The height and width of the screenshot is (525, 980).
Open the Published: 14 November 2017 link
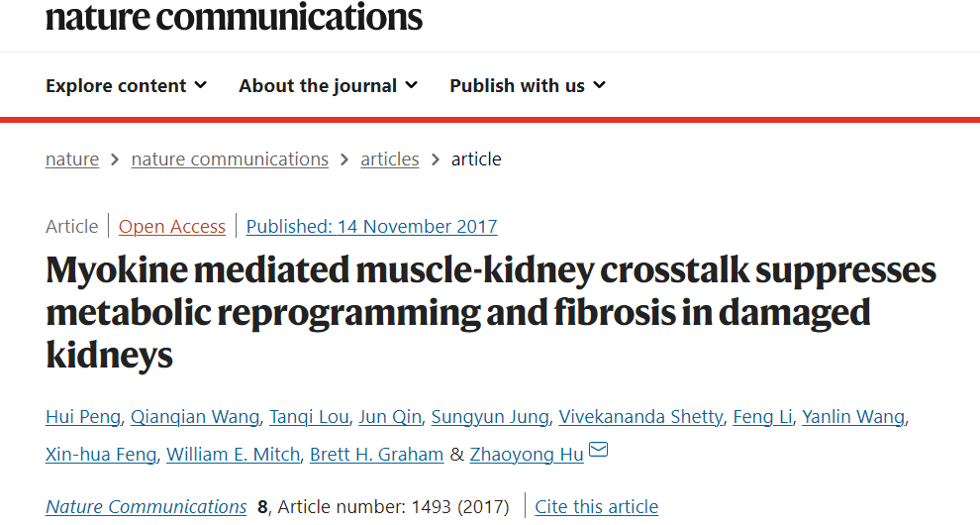click(x=371, y=227)
